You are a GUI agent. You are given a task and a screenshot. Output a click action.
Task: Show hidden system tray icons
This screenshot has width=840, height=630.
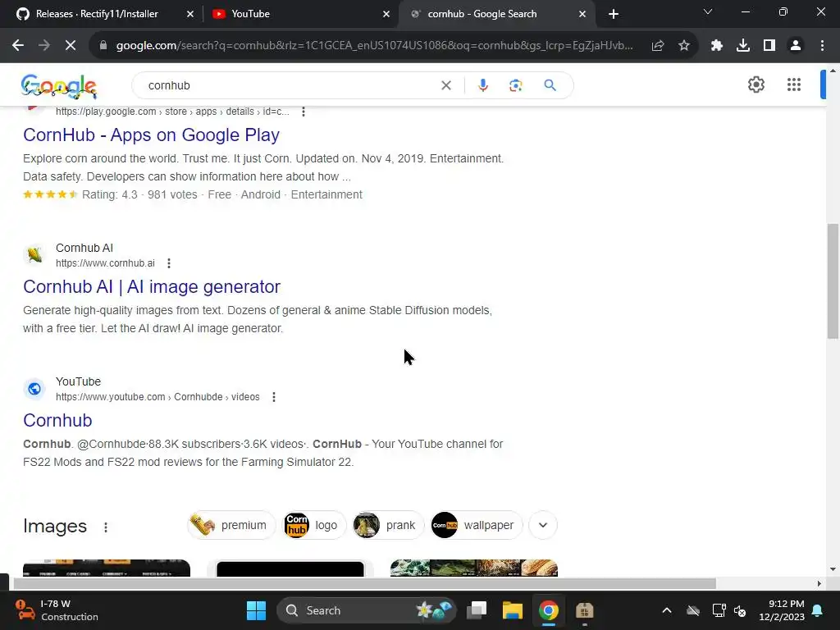coord(666,610)
